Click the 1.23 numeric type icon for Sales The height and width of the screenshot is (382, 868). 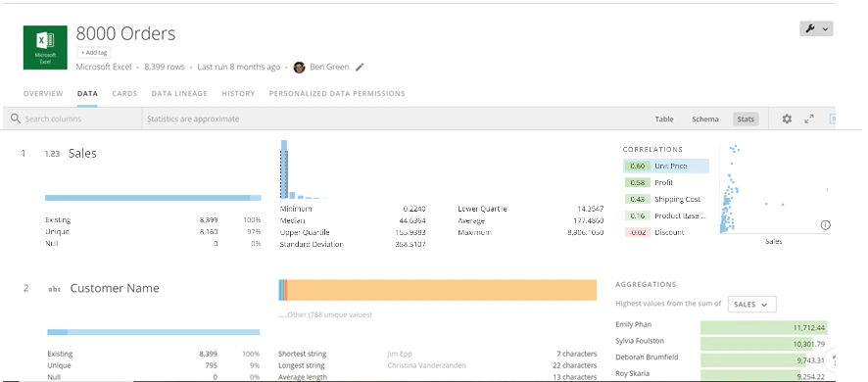[52, 154]
